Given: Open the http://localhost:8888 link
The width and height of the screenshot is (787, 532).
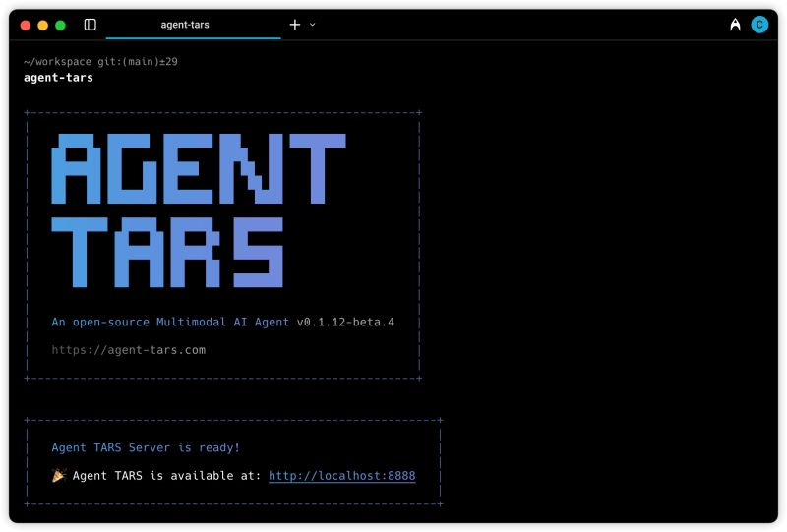Looking at the screenshot, I should pos(341,475).
